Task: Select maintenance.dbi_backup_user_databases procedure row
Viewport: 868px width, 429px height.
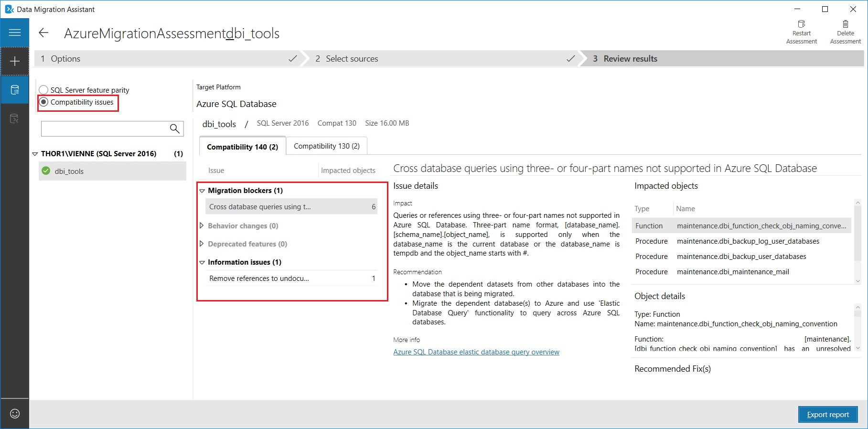Action: [x=741, y=257]
